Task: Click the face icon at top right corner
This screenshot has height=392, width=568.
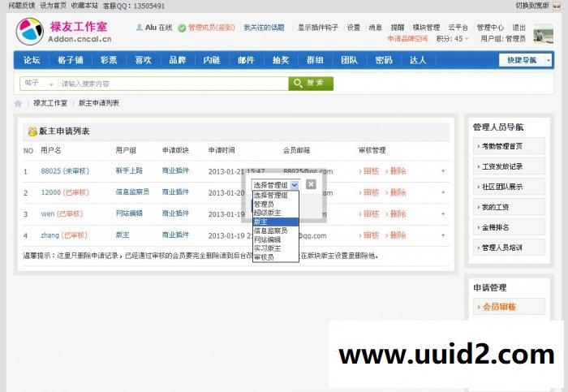Action: [x=557, y=6]
